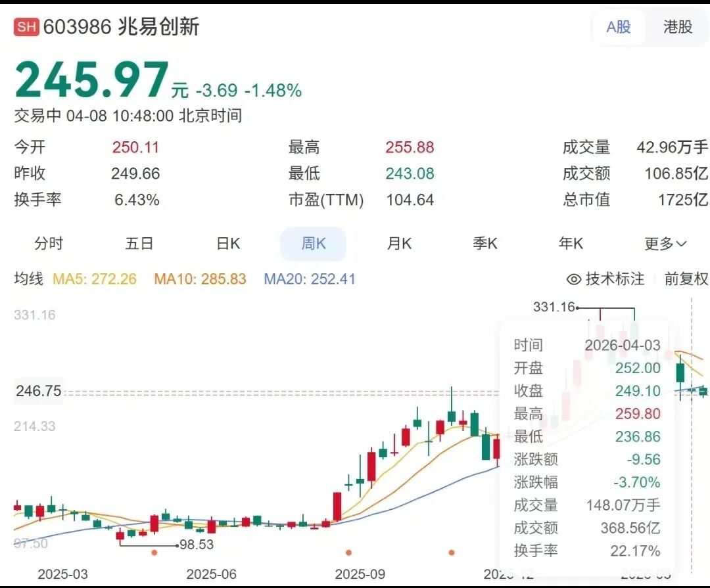Click the stock name 603986 兆易创新

pyautogui.click(x=122, y=27)
